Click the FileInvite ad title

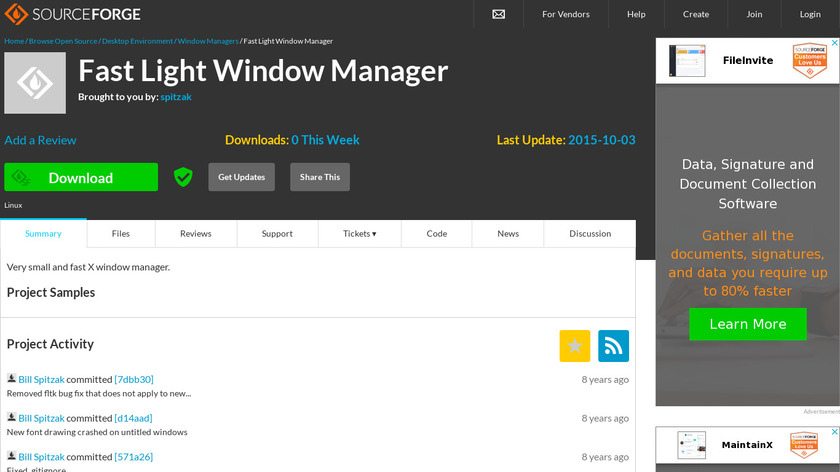coord(748,61)
